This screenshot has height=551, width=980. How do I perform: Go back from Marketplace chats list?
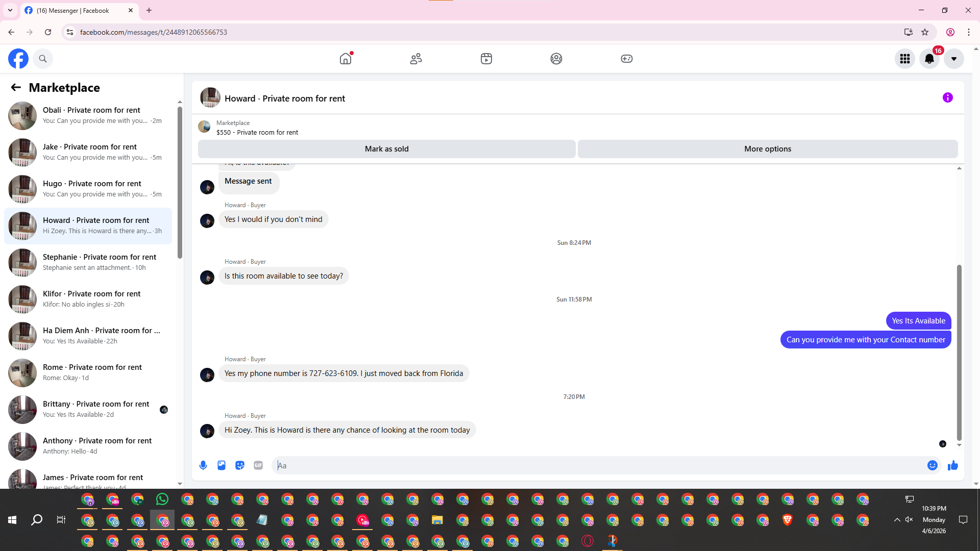pos(16,87)
